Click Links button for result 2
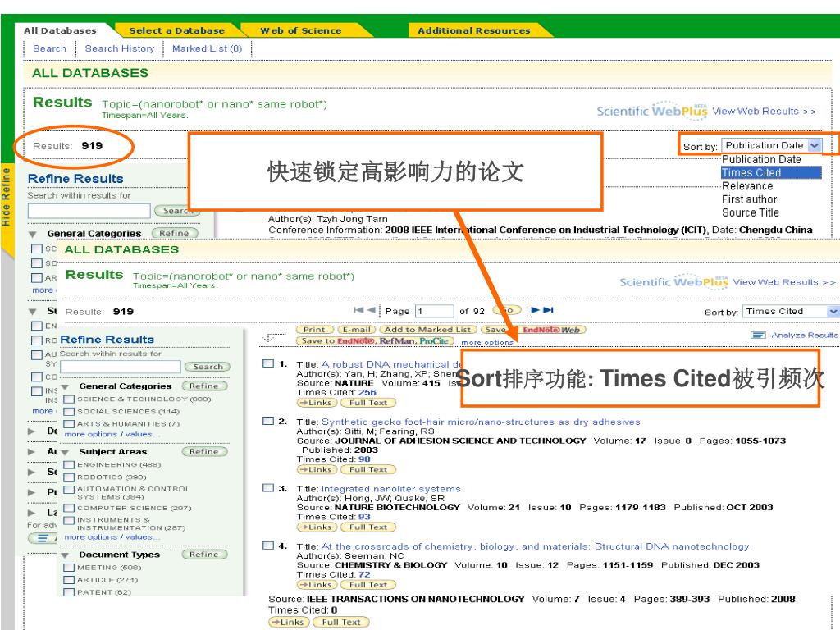This screenshot has width=840, height=630. (x=317, y=469)
